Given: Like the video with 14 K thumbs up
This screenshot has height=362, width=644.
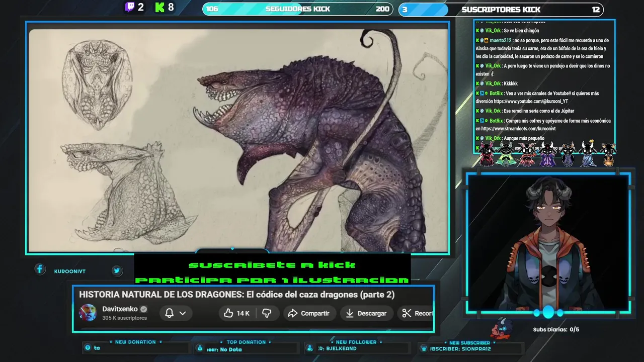Looking at the screenshot, I should coord(237,313).
